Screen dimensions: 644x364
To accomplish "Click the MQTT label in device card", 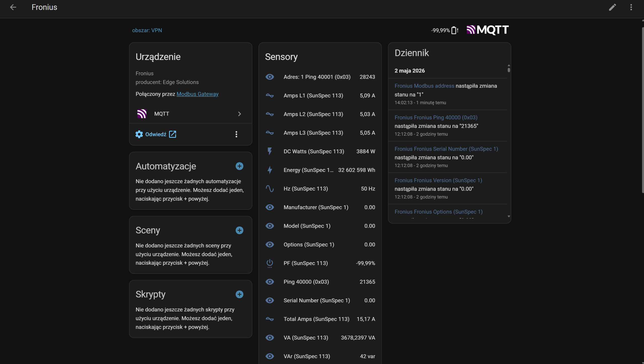I will pyautogui.click(x=162, y=114).
